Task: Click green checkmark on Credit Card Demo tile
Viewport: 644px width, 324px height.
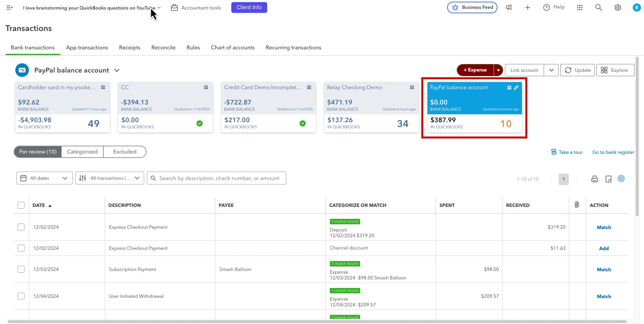Action: point(303,123)
